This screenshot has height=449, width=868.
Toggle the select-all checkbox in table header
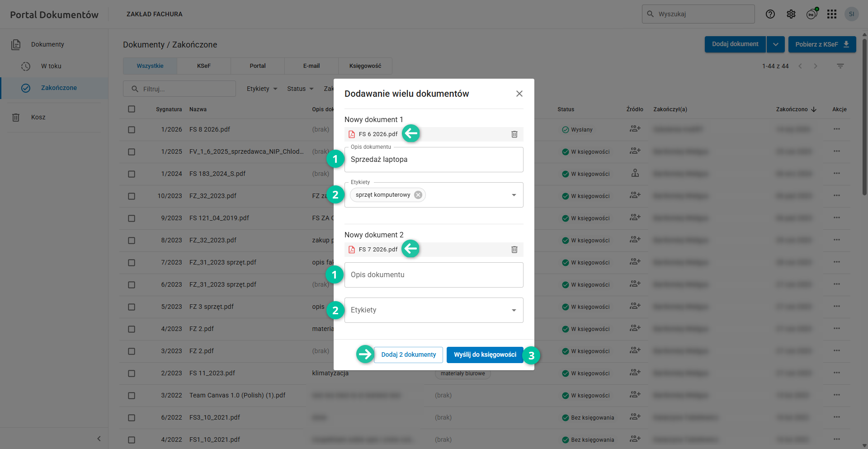132,109
